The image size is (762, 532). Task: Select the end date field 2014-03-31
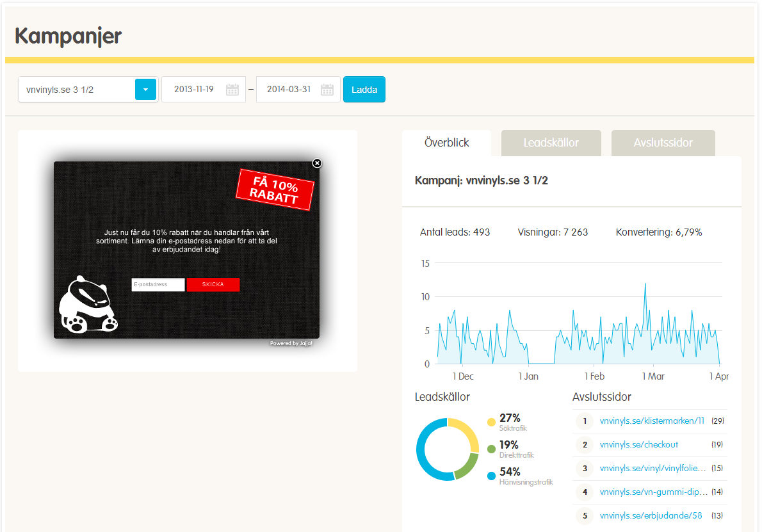[298, 90]
